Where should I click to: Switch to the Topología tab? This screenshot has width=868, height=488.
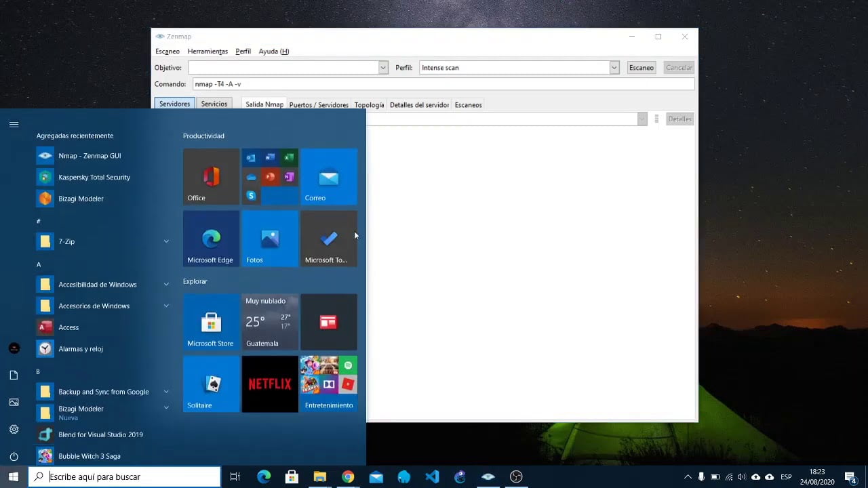click(x=369, y=105)
